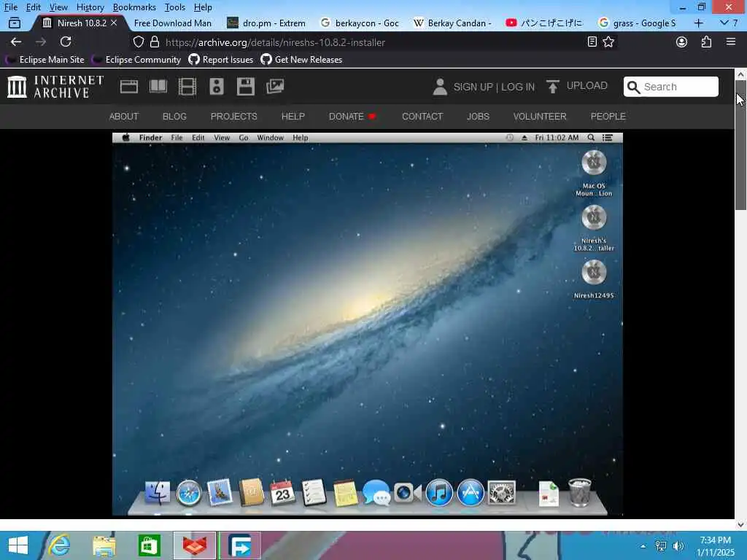Click the Firefox back arrow
This screenshot has width=747, height=560.
coord(16,42)
